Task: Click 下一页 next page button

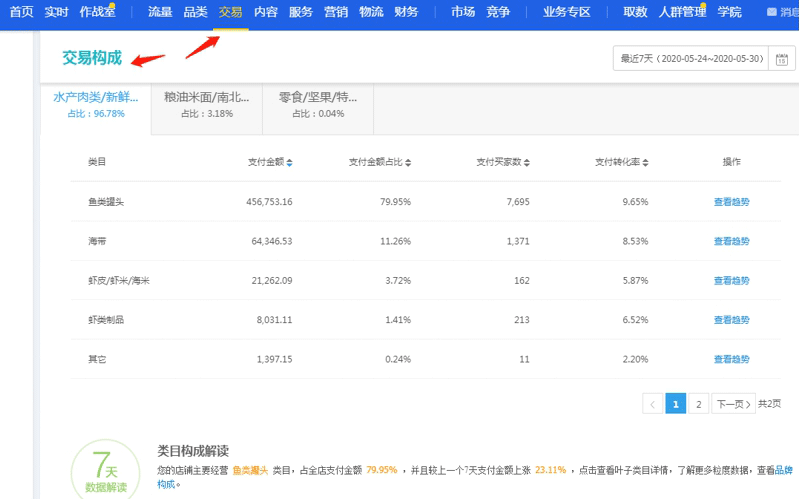Action: click(733, 404)
